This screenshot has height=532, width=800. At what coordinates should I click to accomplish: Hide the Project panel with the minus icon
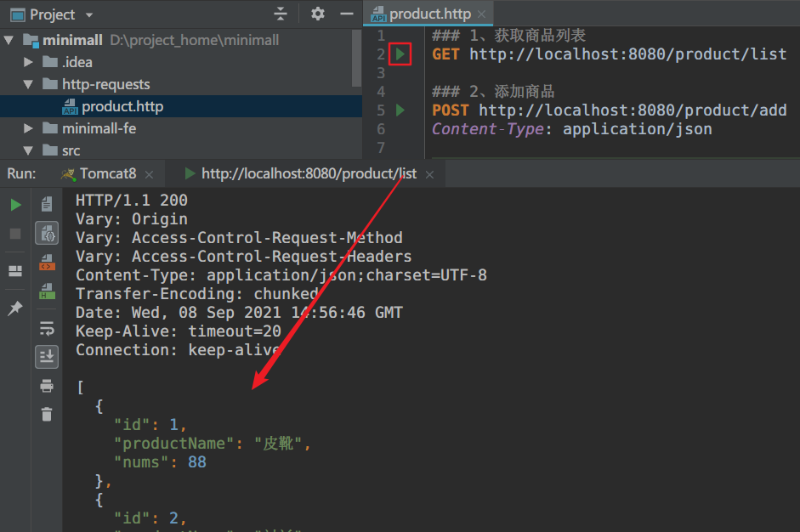[x=347, y=14]
